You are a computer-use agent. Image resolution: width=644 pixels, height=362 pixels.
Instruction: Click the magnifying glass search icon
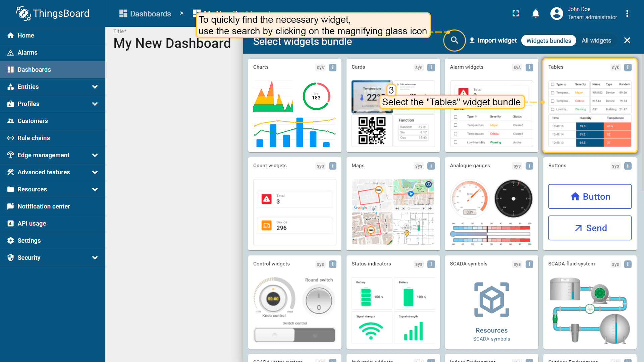(x=454, y=40)
